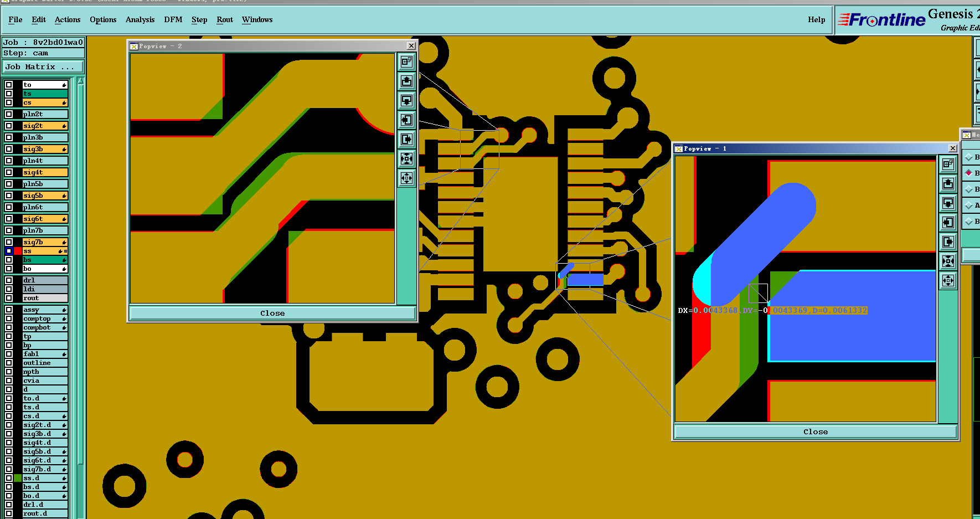Click the small grid icon on the ss layer row
The width and height of the screenshot is (980, 519).
tap(66, 251)
